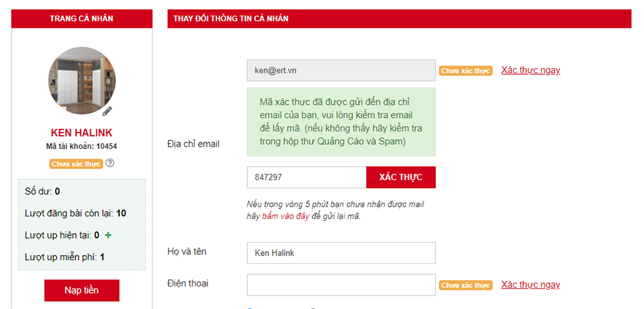Click the bấm vào đây resend link
Image resolution: width=644 pixels, height=309 pixels.
click(286, 216)
